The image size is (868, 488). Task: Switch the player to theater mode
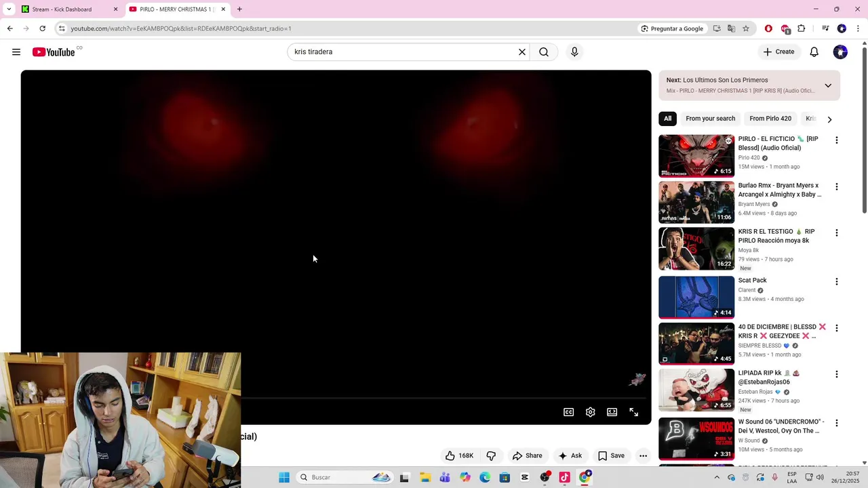(612, 412)
